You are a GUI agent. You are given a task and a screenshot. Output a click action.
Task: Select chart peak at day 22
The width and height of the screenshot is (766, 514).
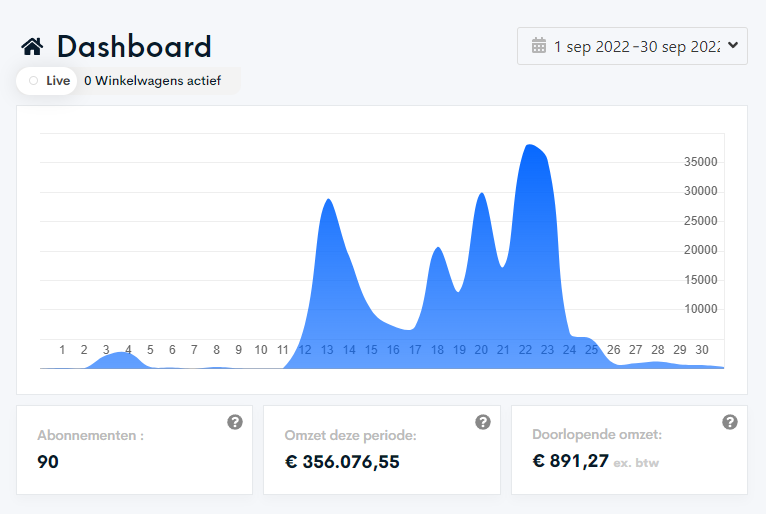click(529, 146)
